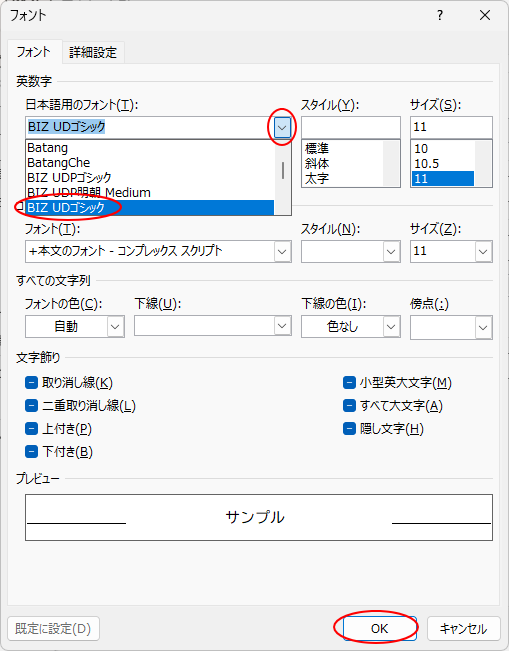Open the help question mark icon
Image resolution: width=509 pixels, height=651 pixels.
pos(440,16)
